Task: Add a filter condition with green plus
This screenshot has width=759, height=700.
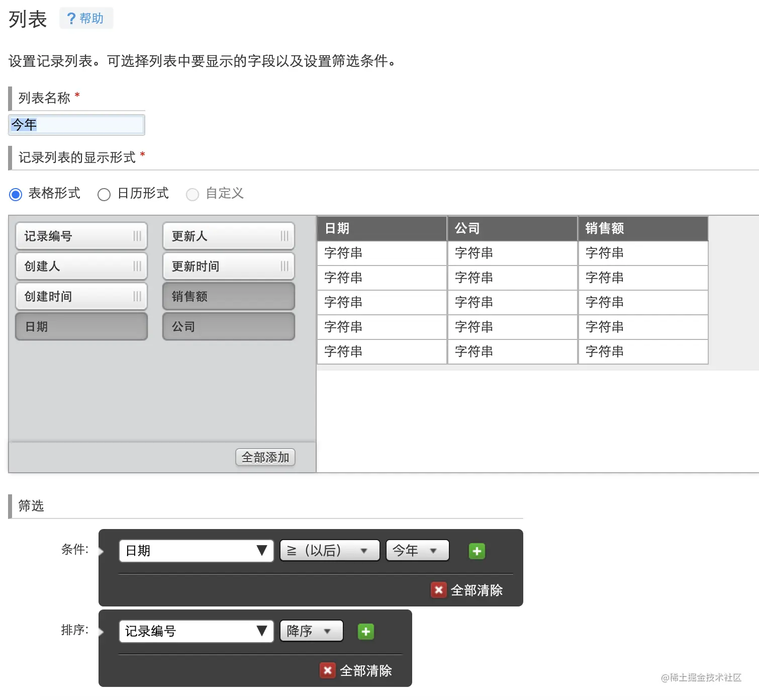Action: [477, 551]
